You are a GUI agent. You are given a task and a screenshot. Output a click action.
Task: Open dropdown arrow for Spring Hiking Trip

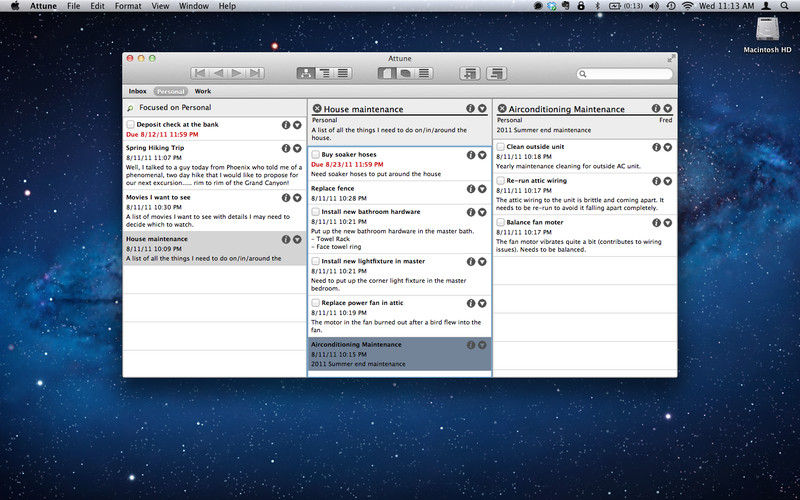coord(297,148)
